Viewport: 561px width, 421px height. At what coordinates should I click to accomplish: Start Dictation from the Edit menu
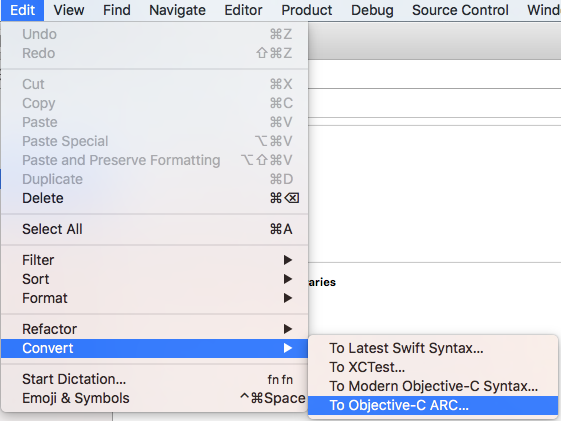coord(155,379)
